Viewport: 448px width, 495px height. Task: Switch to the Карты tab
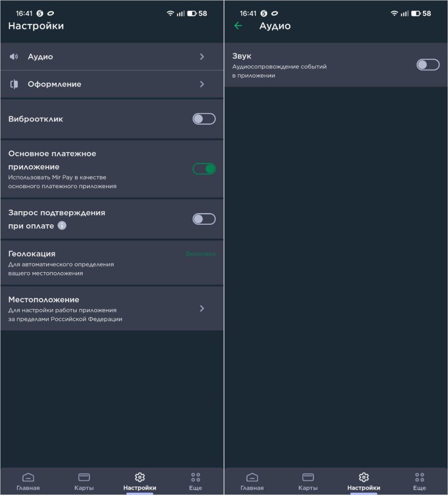click(84, 481)
